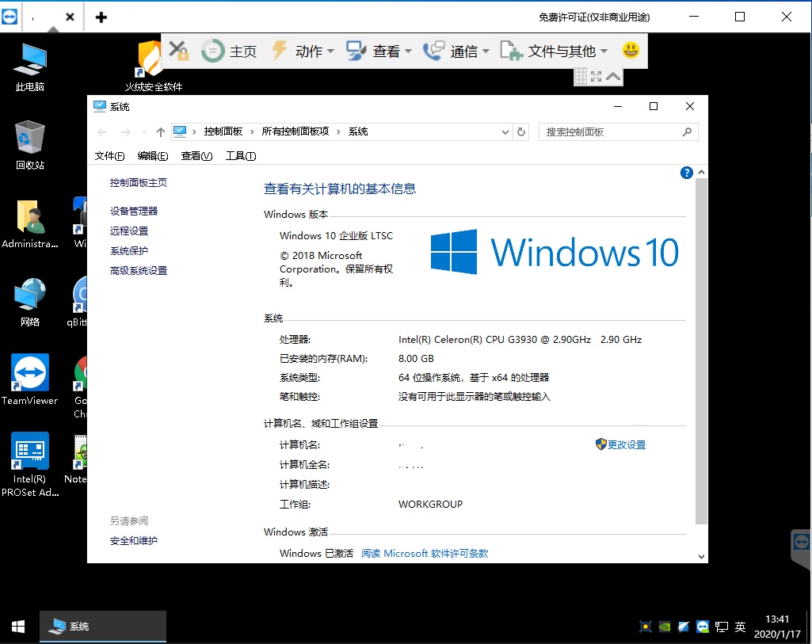Image resolution: width=812 pixels, height=644 pixels.
Task: Open the TeamViewer desktop shortcut icon
Action: pyautogui.click(x=29, y=379)
